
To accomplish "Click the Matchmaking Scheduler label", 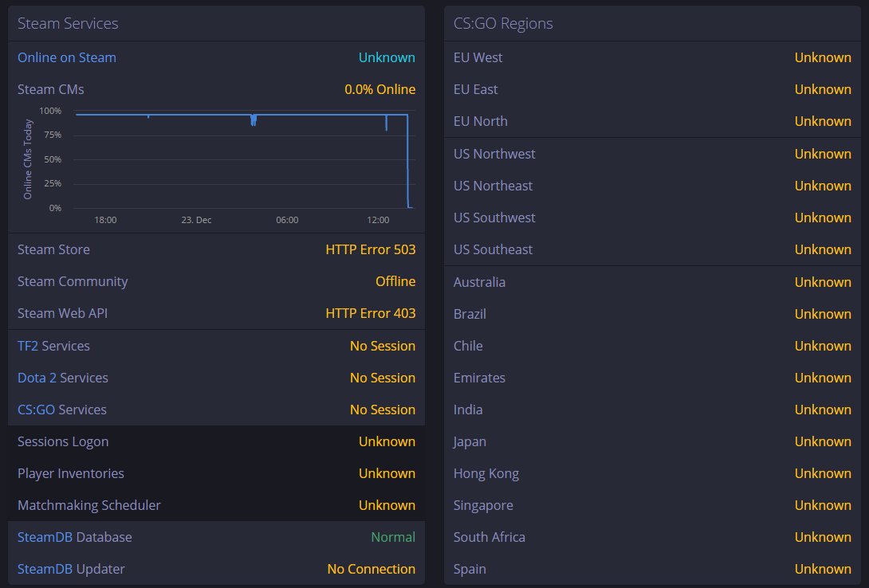I will 88,505.
